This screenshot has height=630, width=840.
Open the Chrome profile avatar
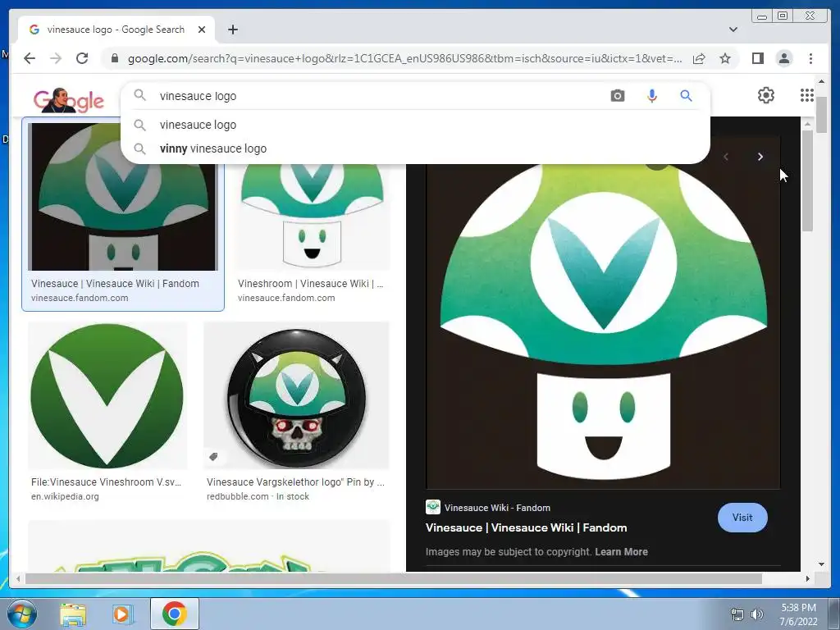[784, 58]
